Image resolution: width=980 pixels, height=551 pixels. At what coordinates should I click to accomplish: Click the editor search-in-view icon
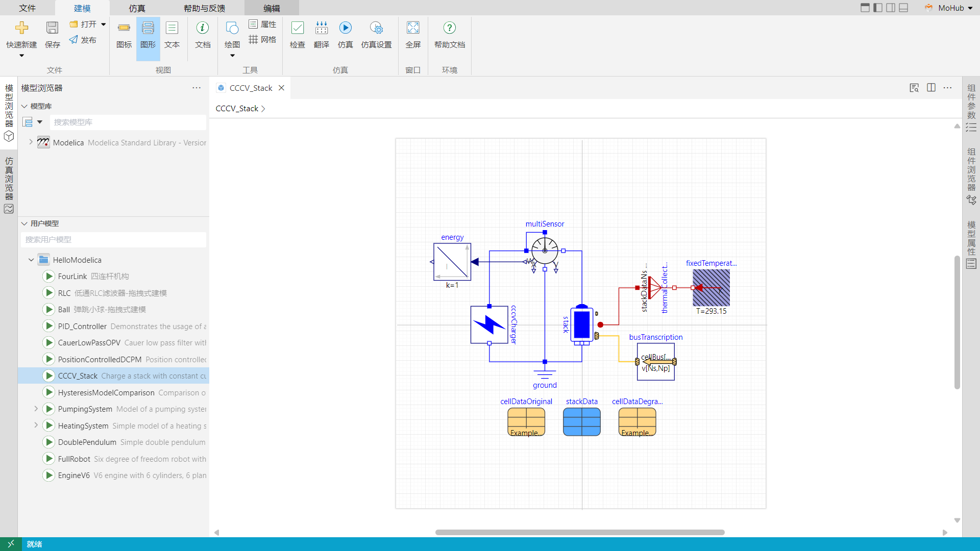914,88
